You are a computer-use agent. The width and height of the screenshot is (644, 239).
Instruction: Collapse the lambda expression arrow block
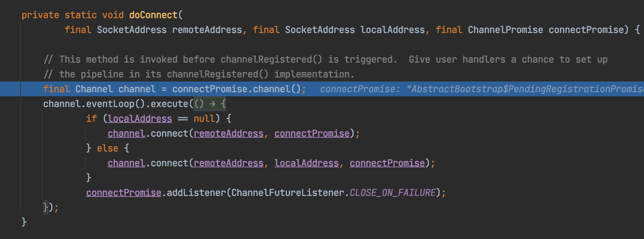click(210, 104)
